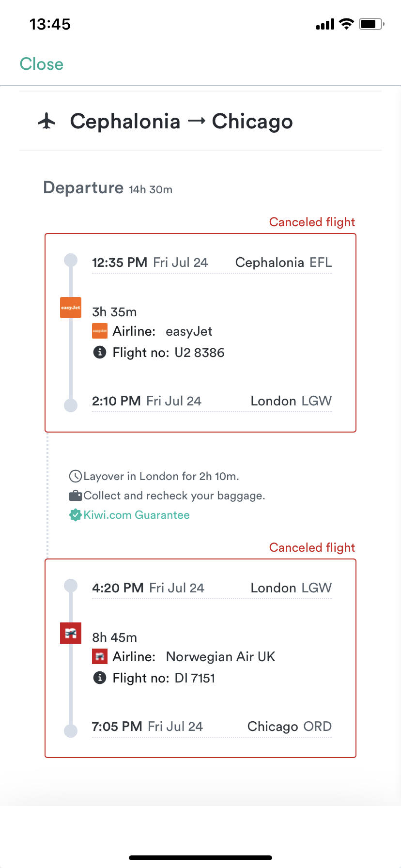401x868 pixels.
Task: Tap the baggage icon beside recheck notice
Action: 75,496
